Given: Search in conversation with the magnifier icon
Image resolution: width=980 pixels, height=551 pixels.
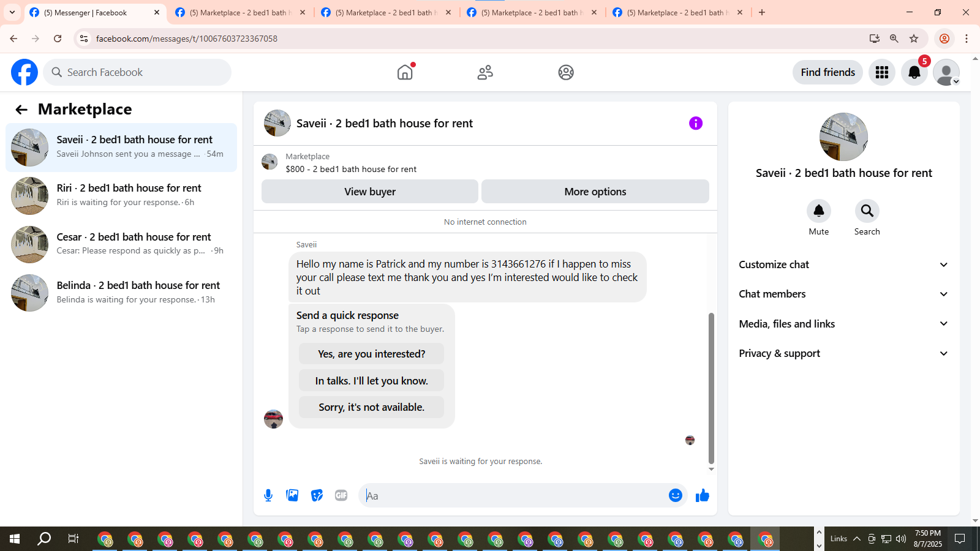Looking at the screenshot, I should point(867,211).
